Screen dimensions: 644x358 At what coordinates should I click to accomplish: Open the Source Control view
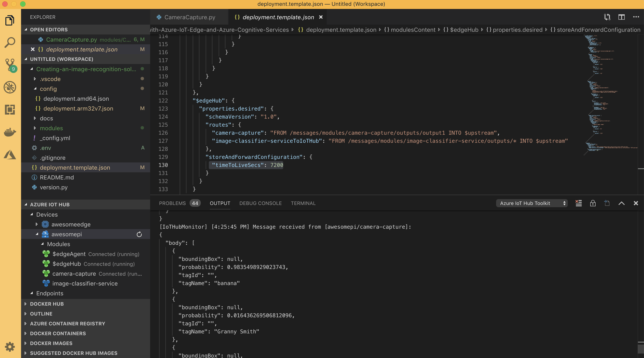[9, 65]
